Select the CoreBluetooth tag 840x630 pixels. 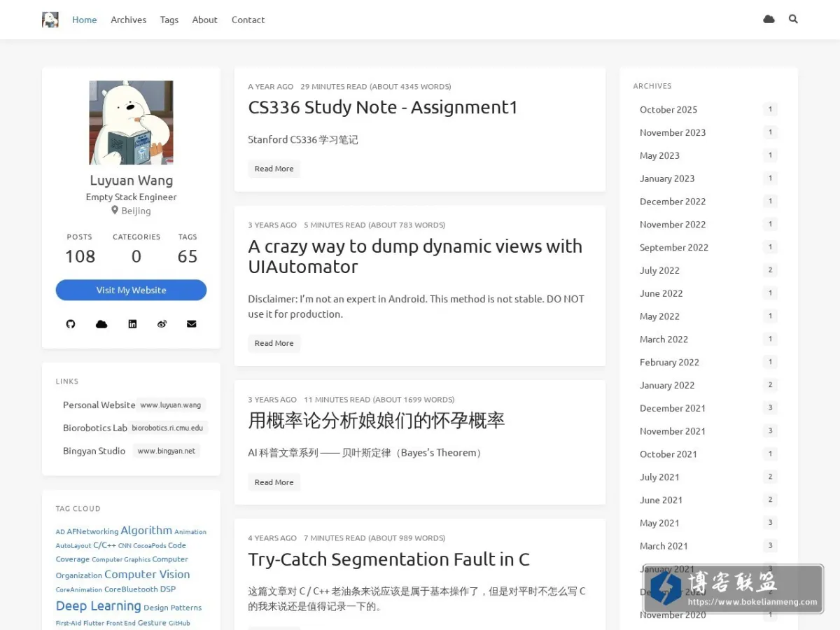point(131,589)
